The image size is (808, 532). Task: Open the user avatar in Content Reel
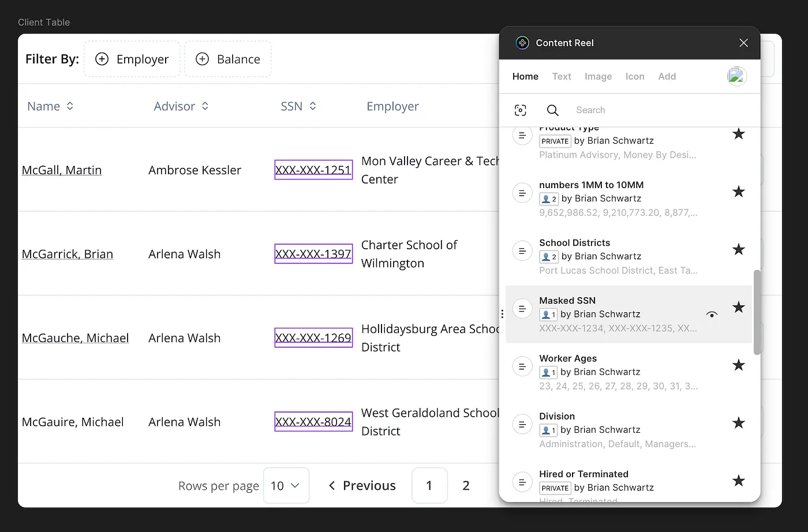(736, 76)
